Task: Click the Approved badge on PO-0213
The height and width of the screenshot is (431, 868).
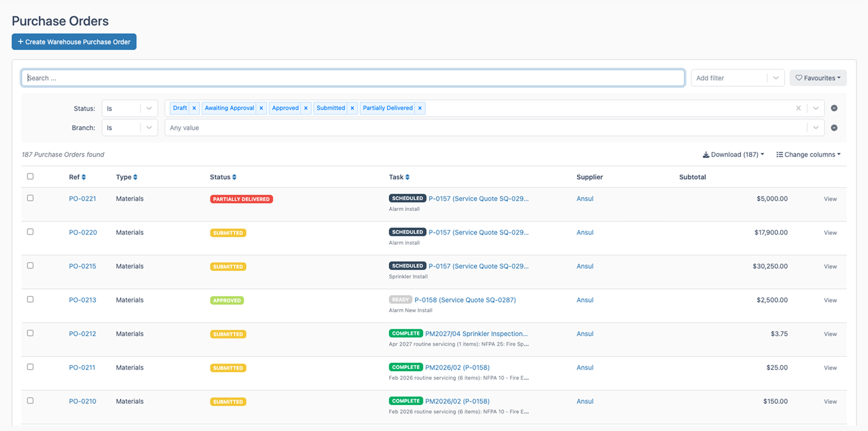Action: pyautogui.click(x=227, y=301)
